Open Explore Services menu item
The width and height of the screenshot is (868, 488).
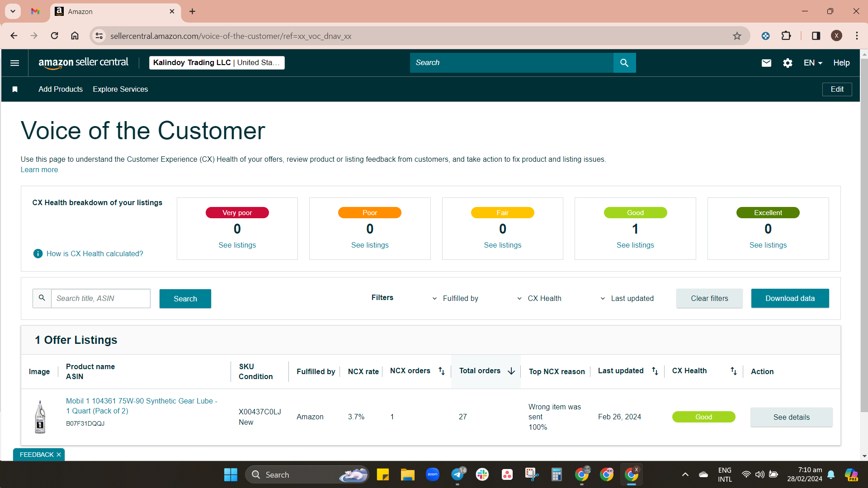120,89
